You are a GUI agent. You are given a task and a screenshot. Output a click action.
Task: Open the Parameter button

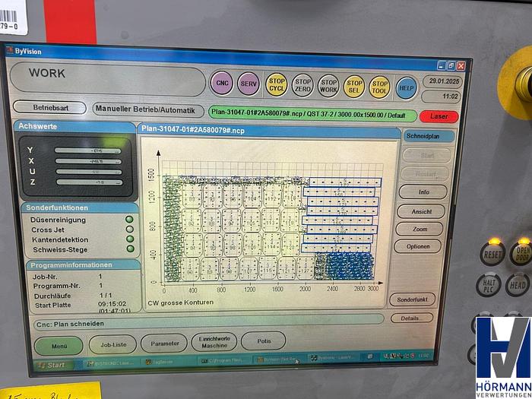point(164,344)
